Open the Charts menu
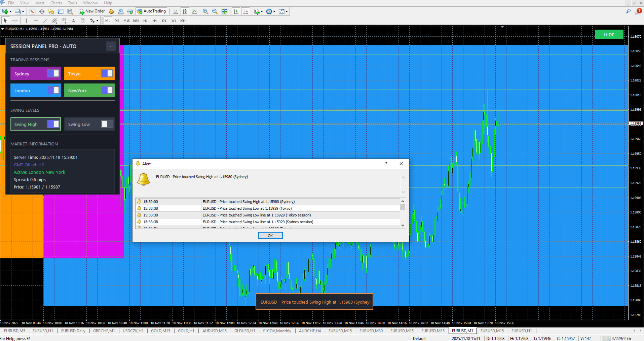 point(56,3)
